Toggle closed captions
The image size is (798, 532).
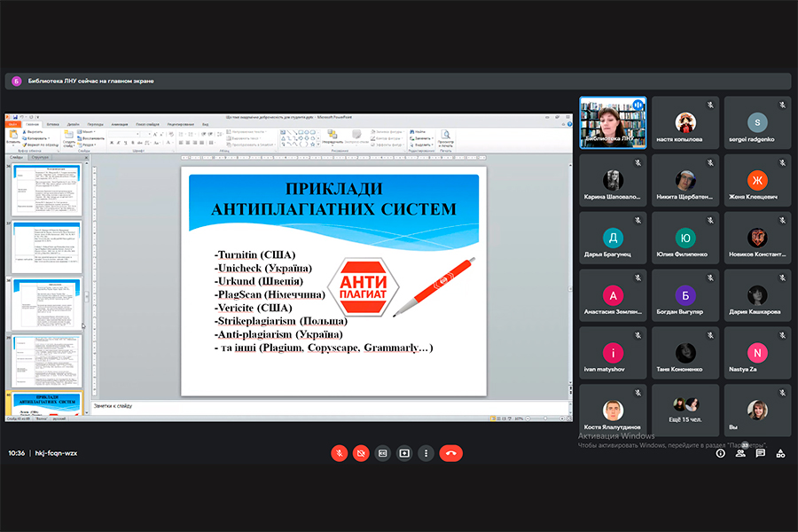point(383,453)
